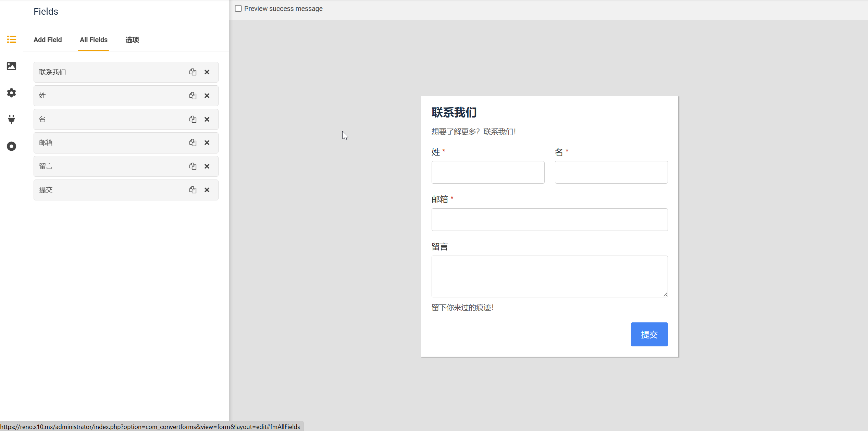Remove the 名 field
Viewport: 868px width, 431px height.
coord(207,119)
